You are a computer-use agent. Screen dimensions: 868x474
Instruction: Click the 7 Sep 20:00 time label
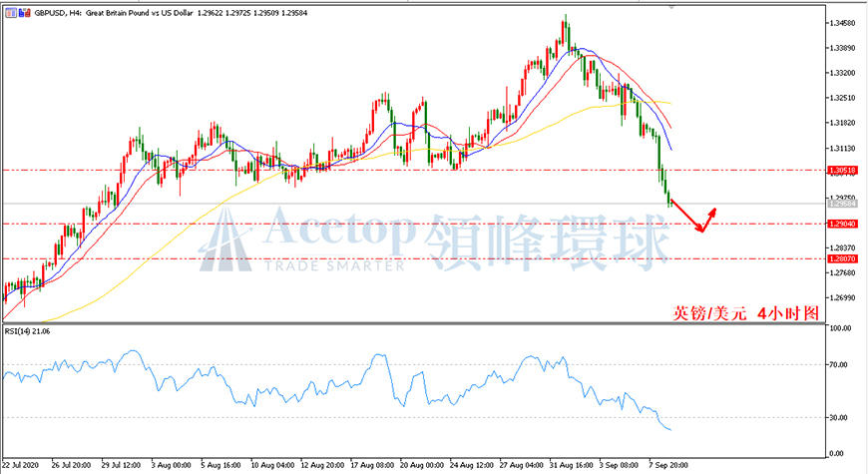click(x=668, y=465)
